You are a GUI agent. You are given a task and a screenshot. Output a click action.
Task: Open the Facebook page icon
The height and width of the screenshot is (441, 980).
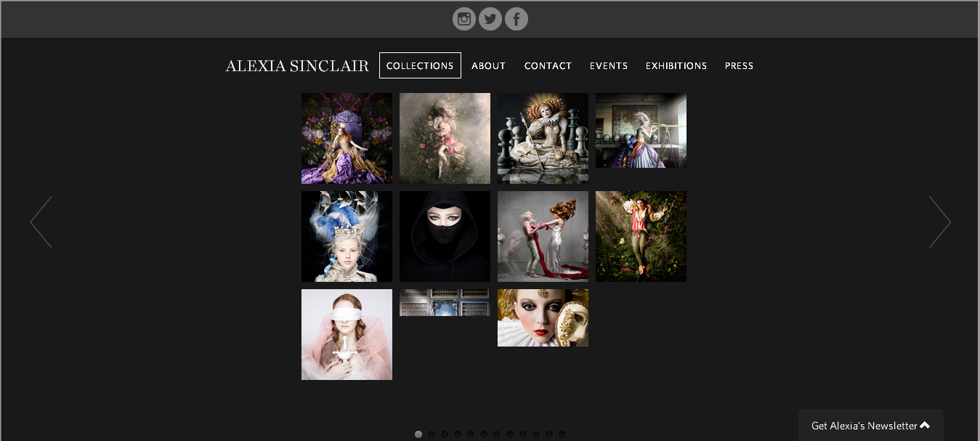point(517,19)
